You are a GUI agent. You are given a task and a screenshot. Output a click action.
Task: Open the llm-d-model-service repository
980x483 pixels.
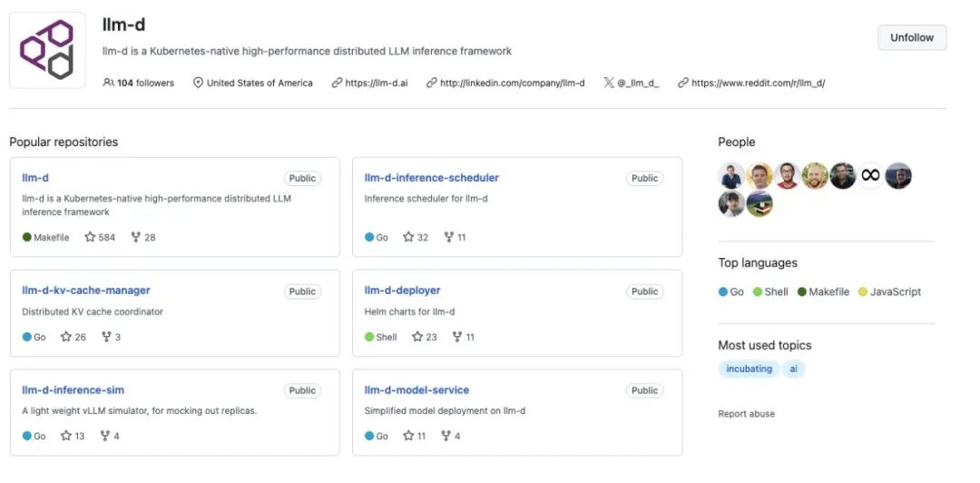pos(416,390)
